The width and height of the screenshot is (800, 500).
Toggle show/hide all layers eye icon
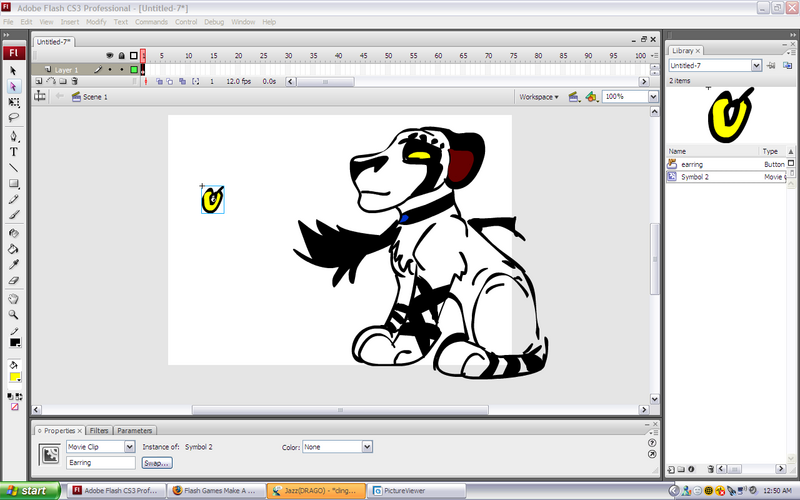tap(110, 55)
